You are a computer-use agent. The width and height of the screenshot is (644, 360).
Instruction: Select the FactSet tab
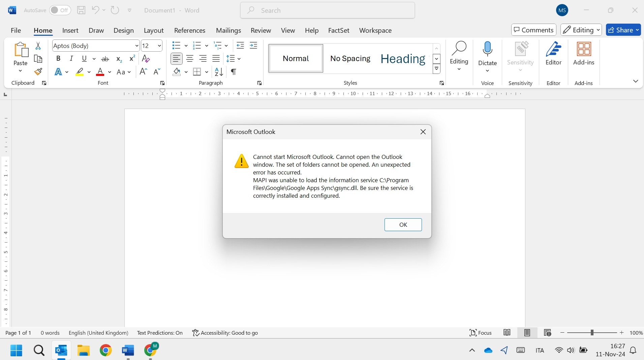click(x=339, y=30)
